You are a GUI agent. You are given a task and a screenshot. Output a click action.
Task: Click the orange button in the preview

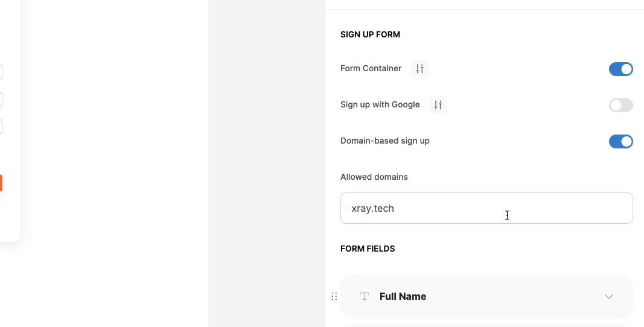click(1, 183)
